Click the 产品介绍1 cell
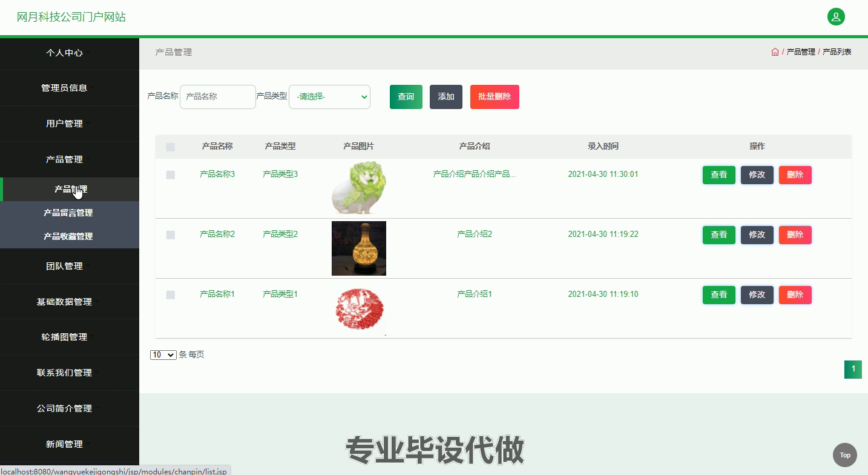Image resolution: width=868 pixels, height=475 pixels. coord(475,294)
